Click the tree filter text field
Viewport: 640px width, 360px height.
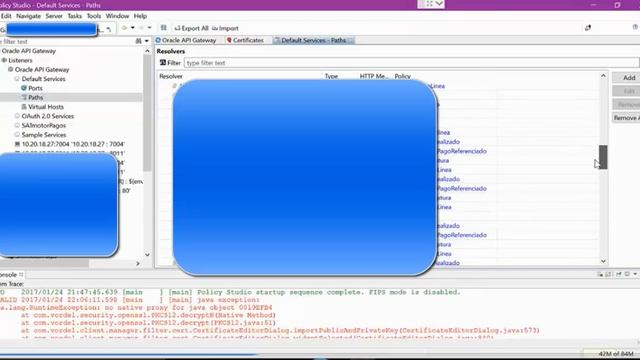coord(67,42)
